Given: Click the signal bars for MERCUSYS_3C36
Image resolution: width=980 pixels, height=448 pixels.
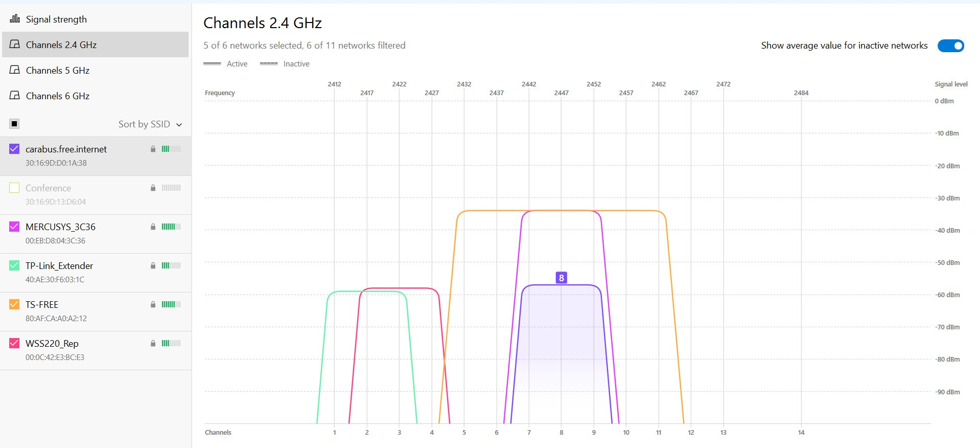Looking at the screenshot, I should pyautogui.click(x=171, y=227).
